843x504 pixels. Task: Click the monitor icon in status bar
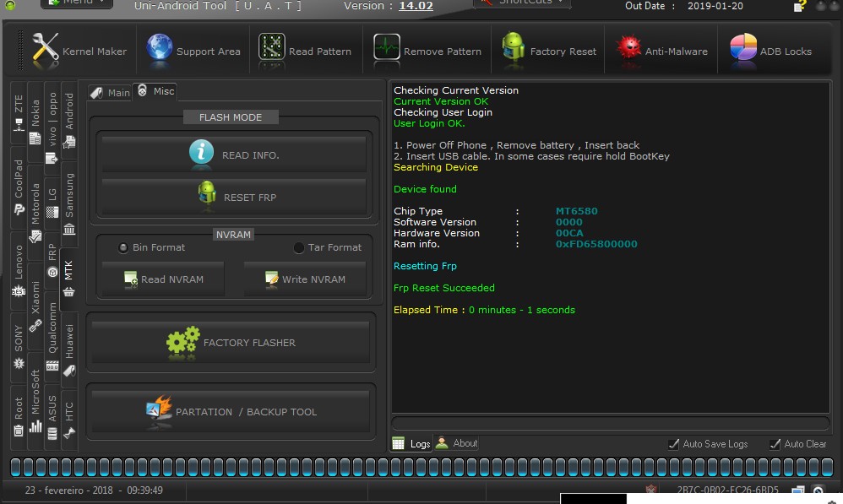coord(798,490)
